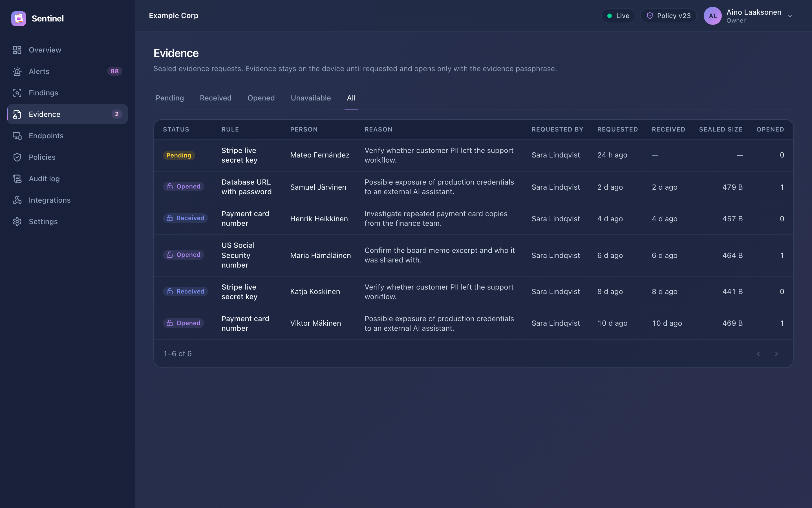Screen dimensions: 812x508
Task: Open the Overview grid icon
Action: [17, 50]
